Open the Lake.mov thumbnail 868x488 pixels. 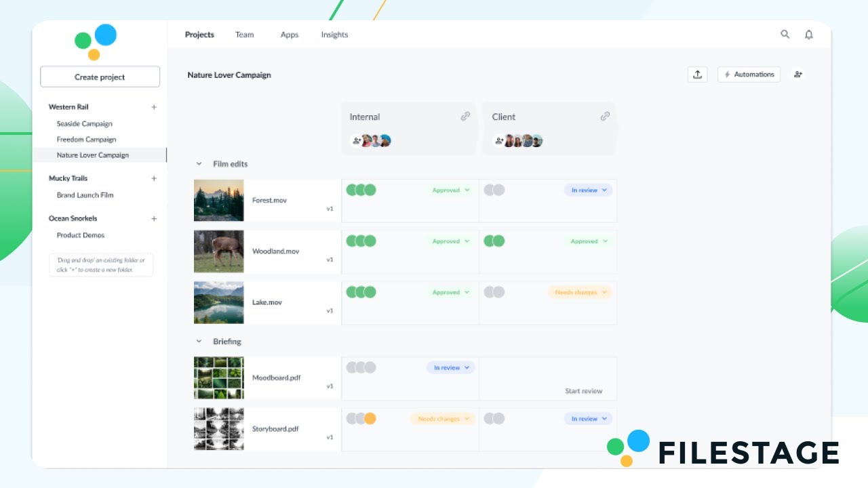(218, 302)
